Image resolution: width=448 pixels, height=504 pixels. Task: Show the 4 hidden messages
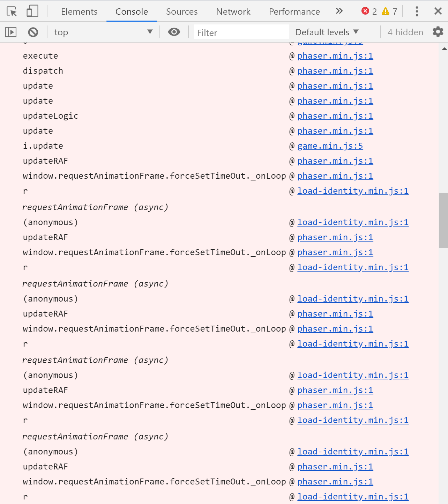(x=405, y=32)
